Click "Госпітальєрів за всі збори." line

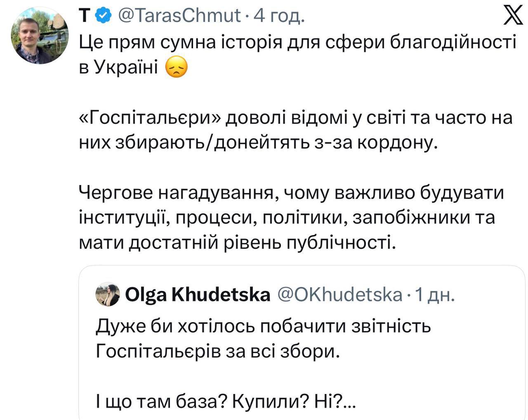coord(218,351)
